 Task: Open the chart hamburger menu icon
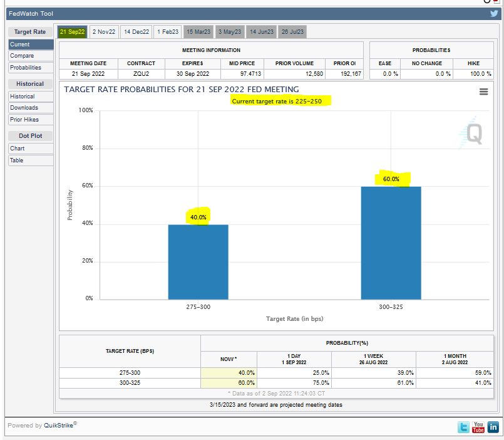pos(483,92)
